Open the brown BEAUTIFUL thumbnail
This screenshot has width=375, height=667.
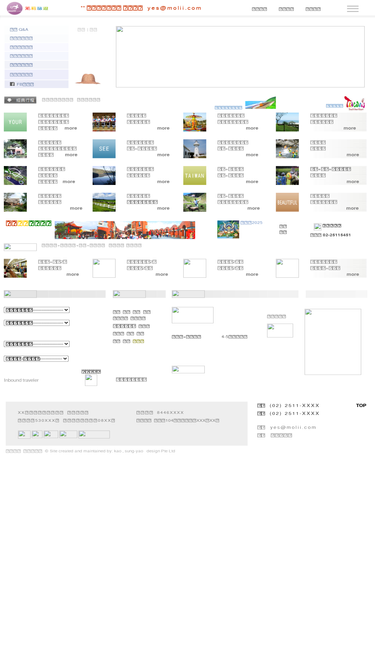click(x=287, y=202)
